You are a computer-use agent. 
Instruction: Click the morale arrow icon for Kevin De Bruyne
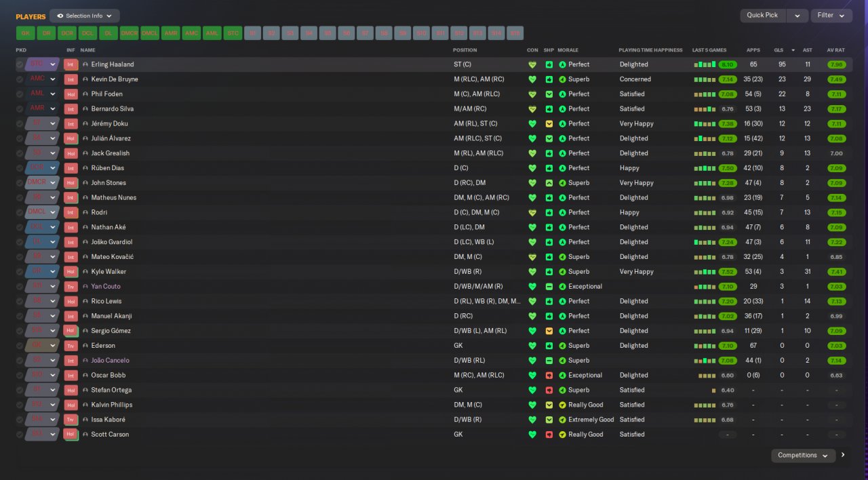[562, 79]
